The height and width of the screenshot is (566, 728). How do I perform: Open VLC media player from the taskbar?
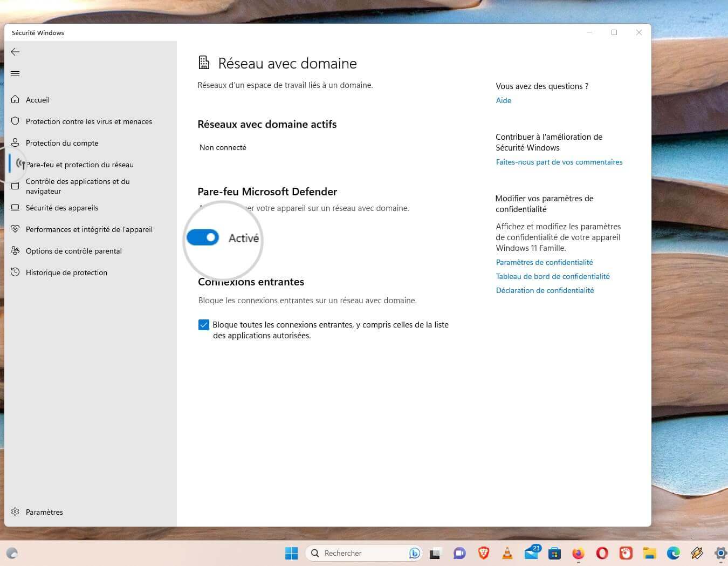click(x=507, y=553)
